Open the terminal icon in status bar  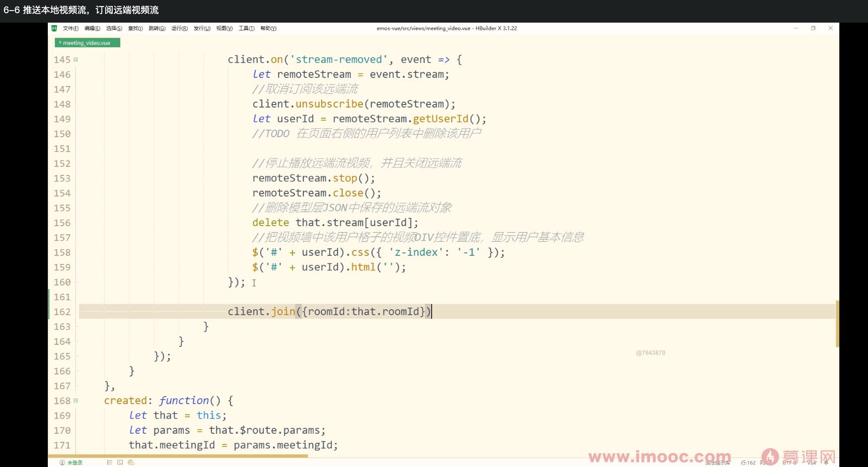[120, 462]
